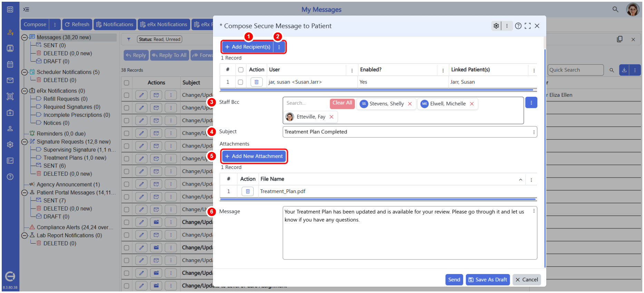The height and width of the screenshot is (293, 644).
Task: Delete recipient jar, susan with the trash icon
Action: point(256,82)
